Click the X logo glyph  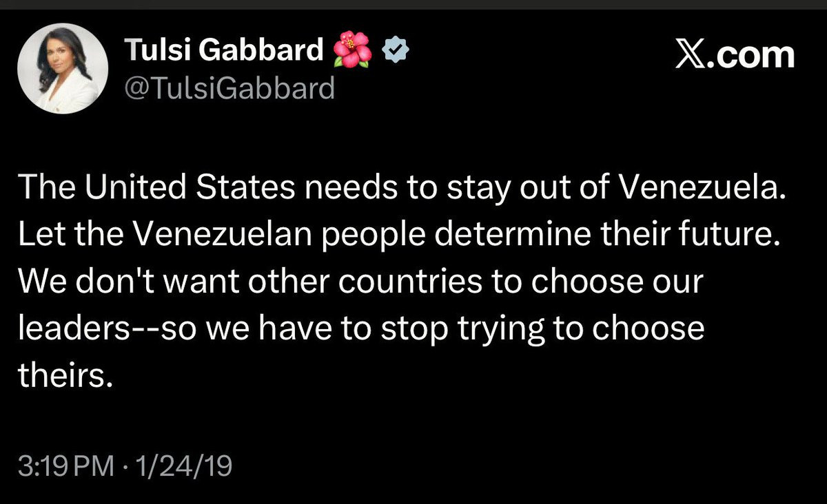pyautogui.click(x=691, y=55)
